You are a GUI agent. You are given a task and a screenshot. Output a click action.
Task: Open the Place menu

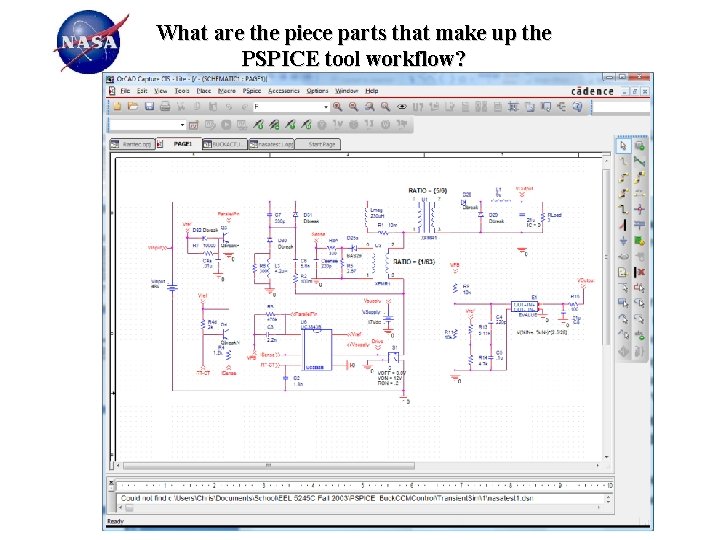coord(204,91)
